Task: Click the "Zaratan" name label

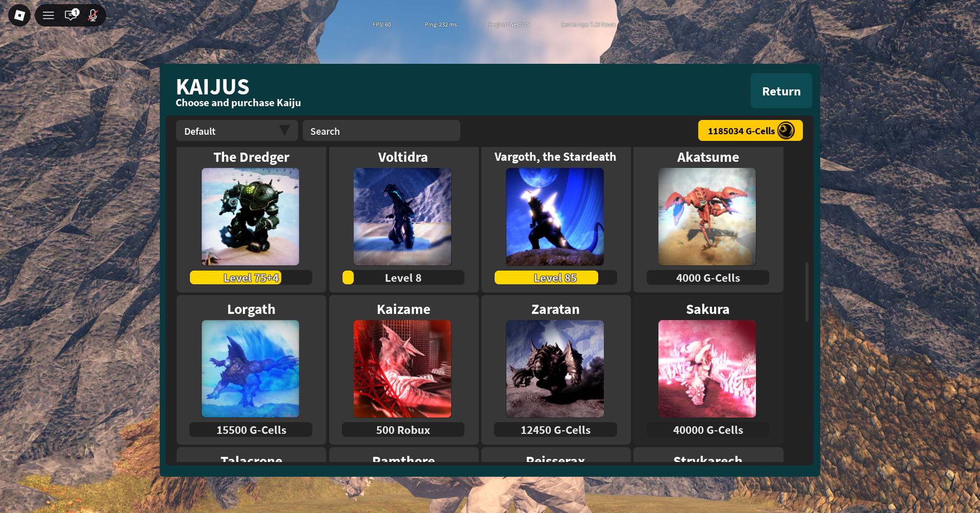Action: [555, 309]
